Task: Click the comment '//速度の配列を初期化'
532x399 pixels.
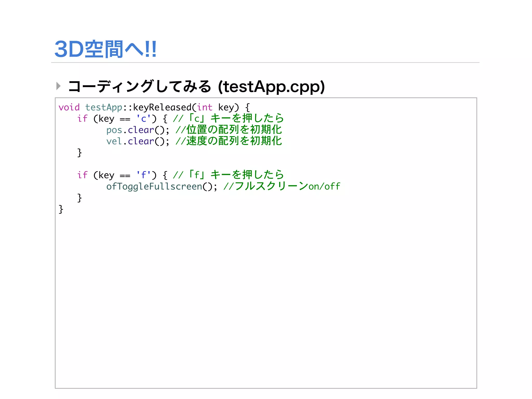Action: 229,141
